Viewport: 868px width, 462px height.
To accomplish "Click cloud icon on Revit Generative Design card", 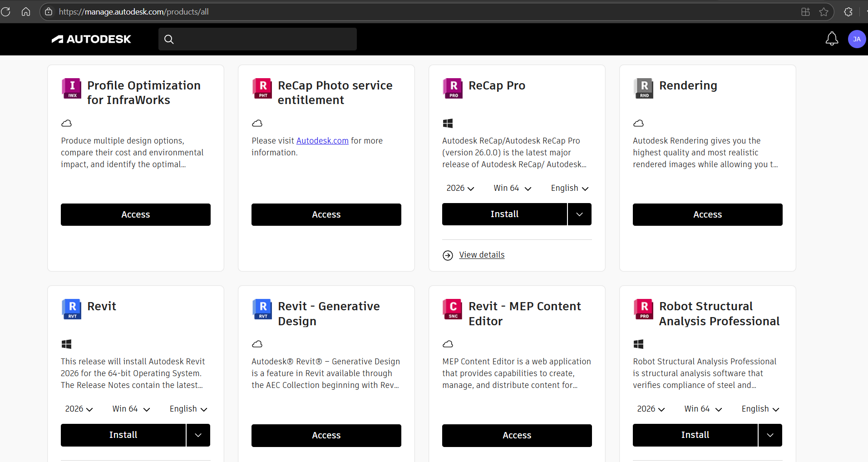I will click(x=257, y=344).
